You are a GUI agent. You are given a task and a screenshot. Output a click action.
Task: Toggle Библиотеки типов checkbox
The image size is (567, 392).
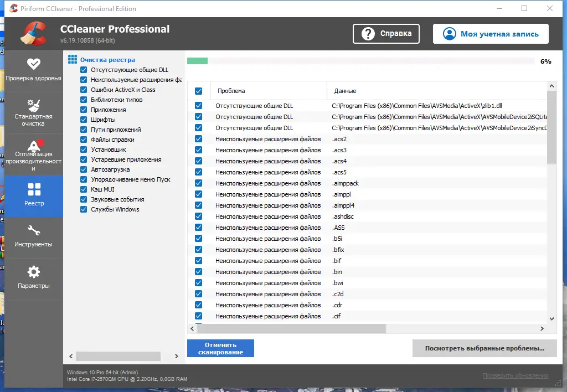coord(84,100)
